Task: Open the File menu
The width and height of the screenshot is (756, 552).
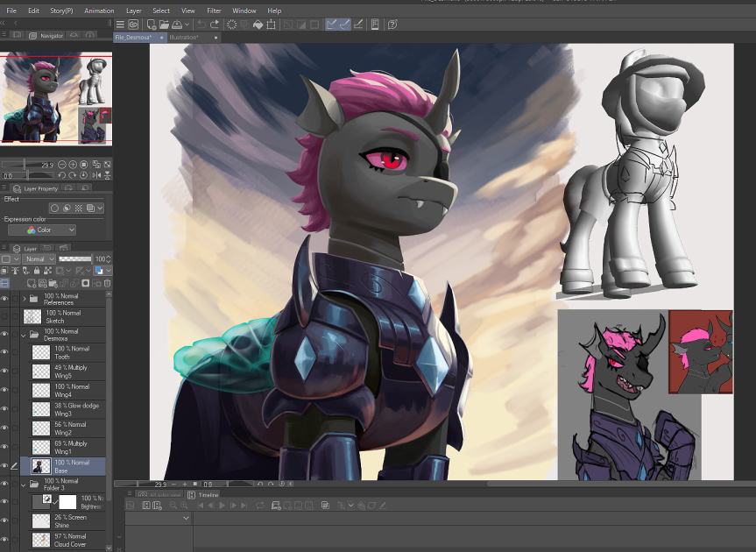Action: click(11, 11)
